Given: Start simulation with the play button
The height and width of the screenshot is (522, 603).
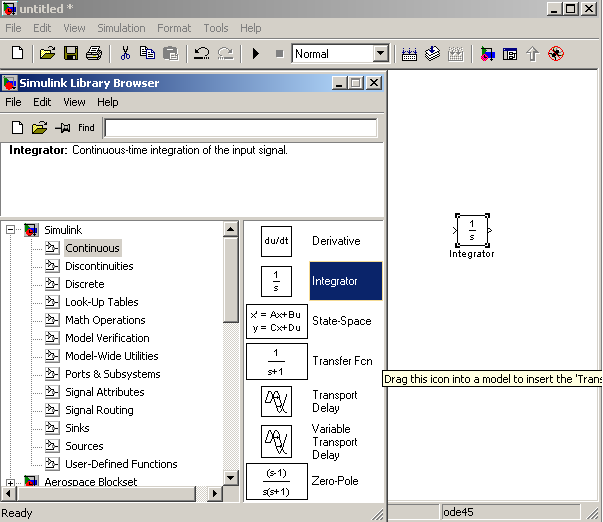Looking at the screenshot, I should point(256,53).
